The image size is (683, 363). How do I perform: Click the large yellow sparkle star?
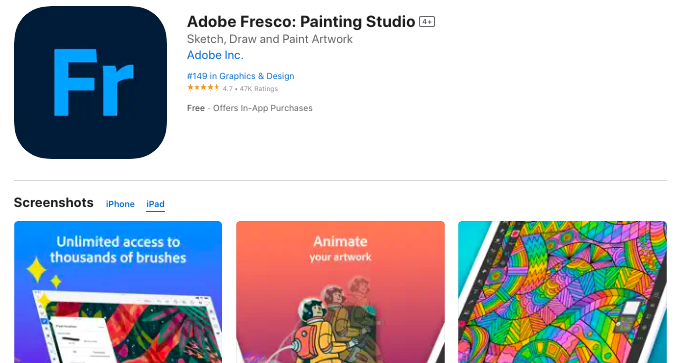click(37, 270)
